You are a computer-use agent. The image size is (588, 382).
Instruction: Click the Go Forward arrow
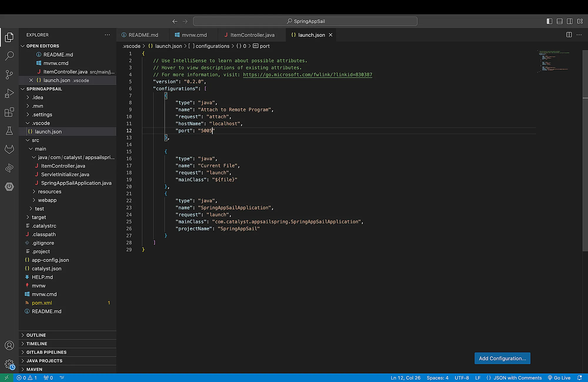pyautogui.click(x=185, y=21)
